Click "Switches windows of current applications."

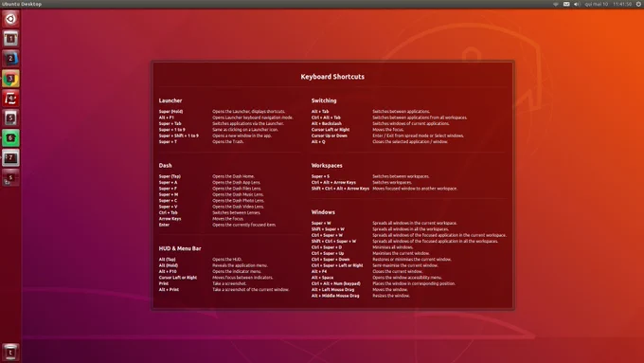click(411, 123)
